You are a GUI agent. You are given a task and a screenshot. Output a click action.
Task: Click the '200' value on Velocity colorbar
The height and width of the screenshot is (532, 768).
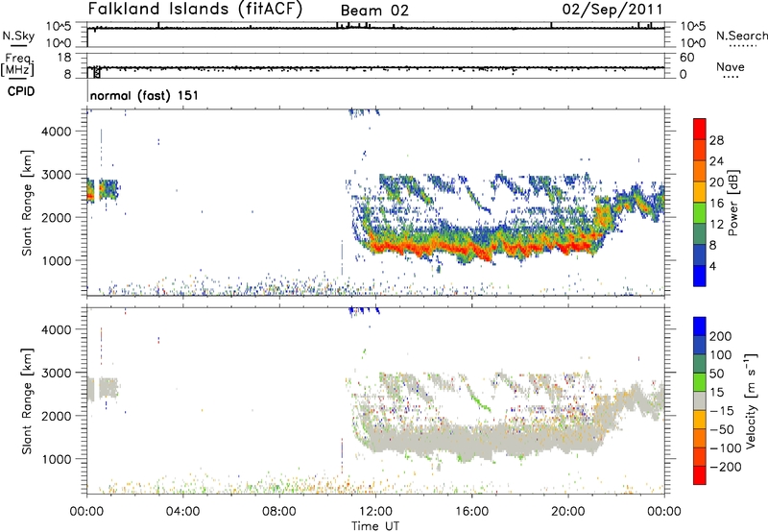[721, 336]
